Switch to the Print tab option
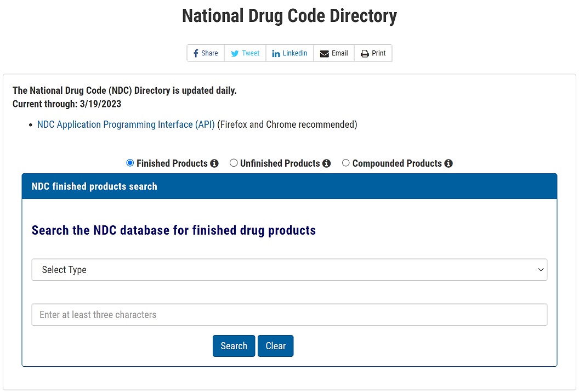The height and width of the screenshot is (392, 579). (373, 53)
